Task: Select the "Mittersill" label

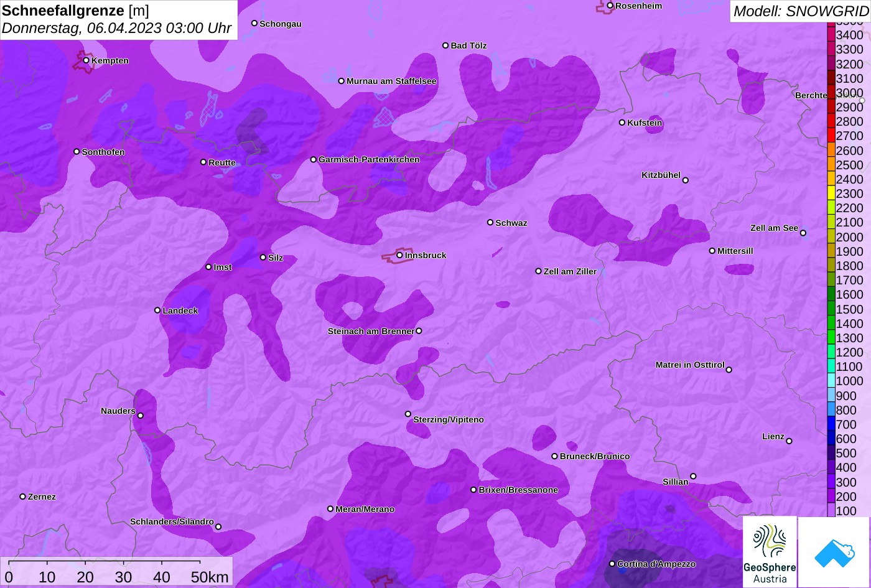Action: point(735,251)
